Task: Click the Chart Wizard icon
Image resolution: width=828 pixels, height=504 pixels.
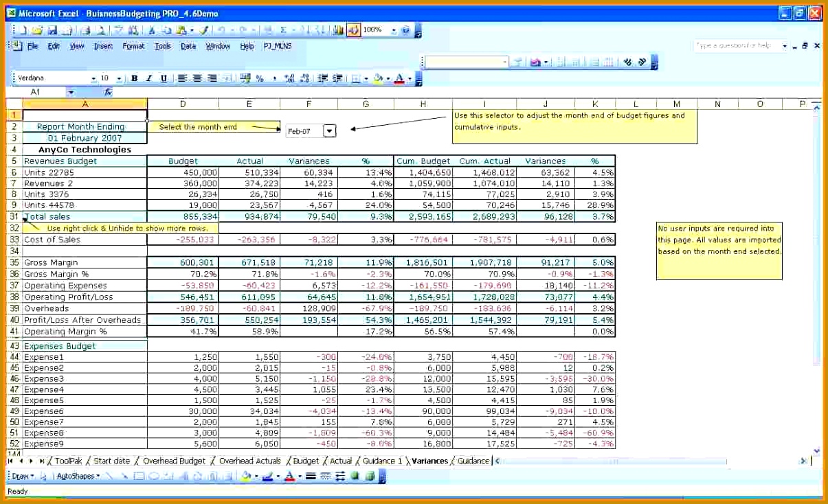Action: pyautogui.click(x=338, y=30)
